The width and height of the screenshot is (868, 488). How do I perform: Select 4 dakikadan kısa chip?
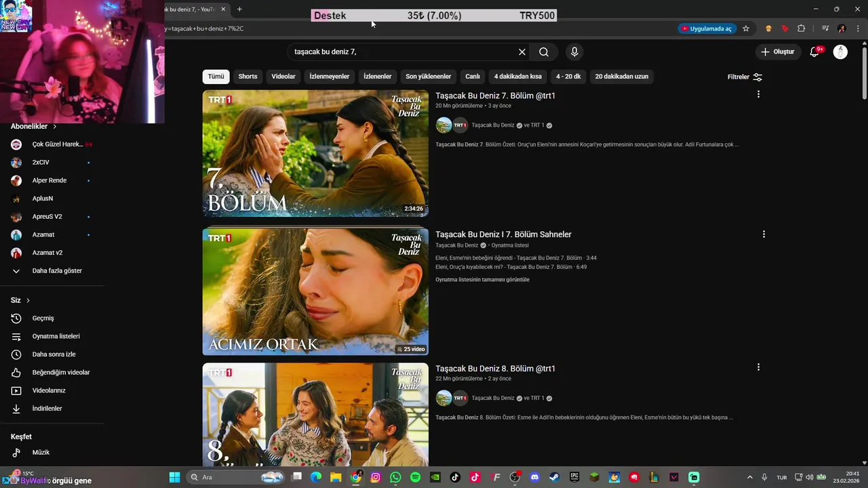pyautogui.click(x=517, y=77)
